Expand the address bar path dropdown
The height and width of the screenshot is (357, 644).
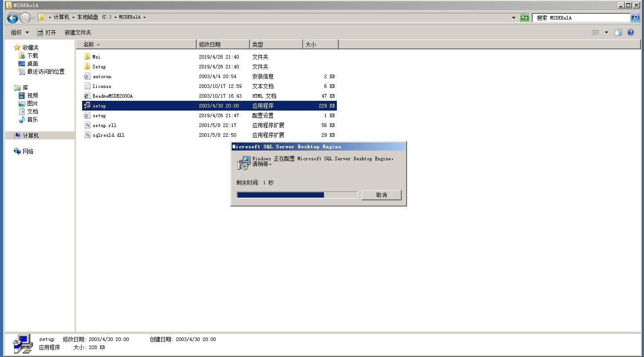[x=513, y=17]
